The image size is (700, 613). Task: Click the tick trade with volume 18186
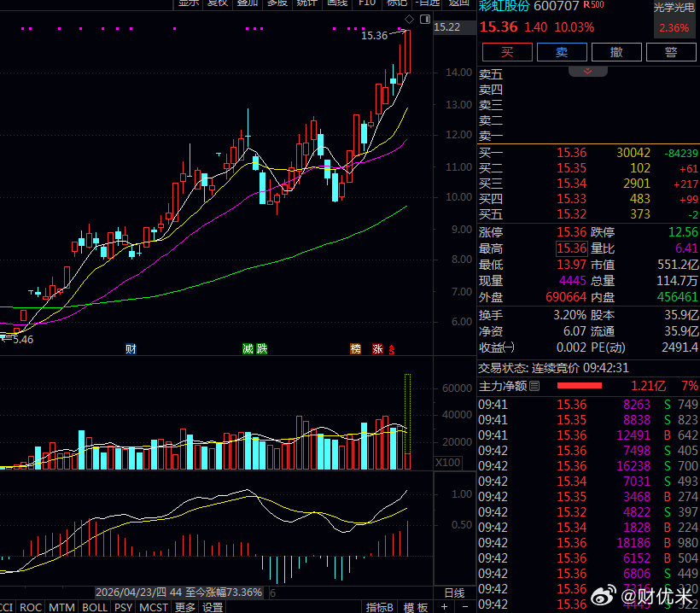(633, 543)
